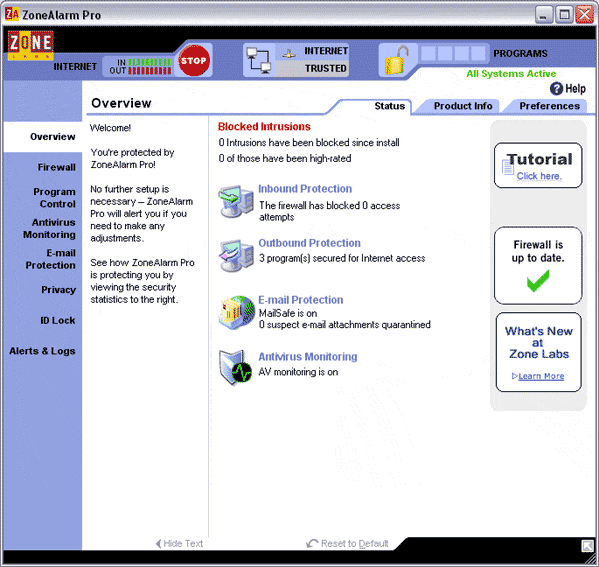Toggle the Internet lock padlock icon
Image resolution: width=599 pixels, height=567 pixels.
(396, 60)
